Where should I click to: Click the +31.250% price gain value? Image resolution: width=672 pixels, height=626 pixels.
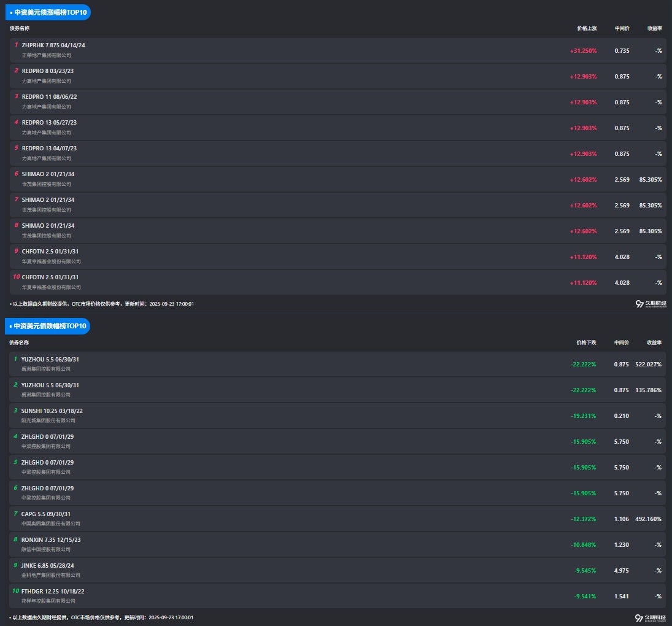(x=583, y=51)
